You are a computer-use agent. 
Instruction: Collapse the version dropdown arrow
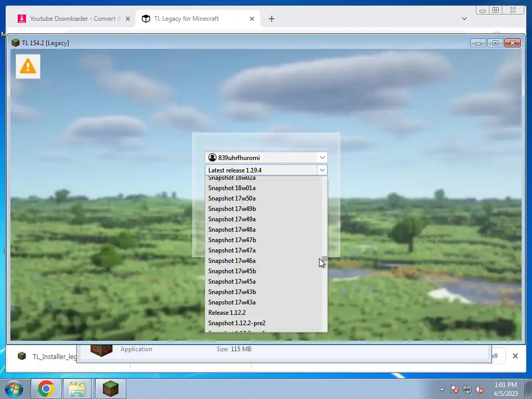(322, 170)
